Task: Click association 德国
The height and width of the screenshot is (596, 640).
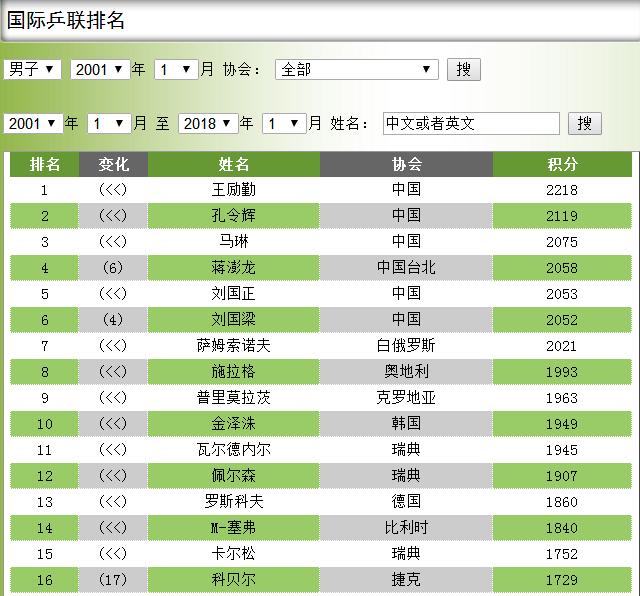Action: point(407,502)
